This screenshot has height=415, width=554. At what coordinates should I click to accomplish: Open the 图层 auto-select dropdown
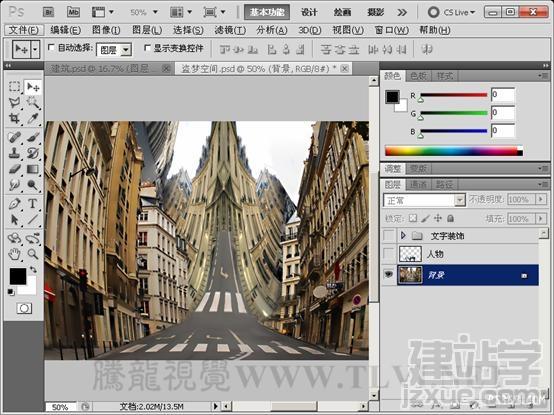pyautogui.click(x=114, y=50)
